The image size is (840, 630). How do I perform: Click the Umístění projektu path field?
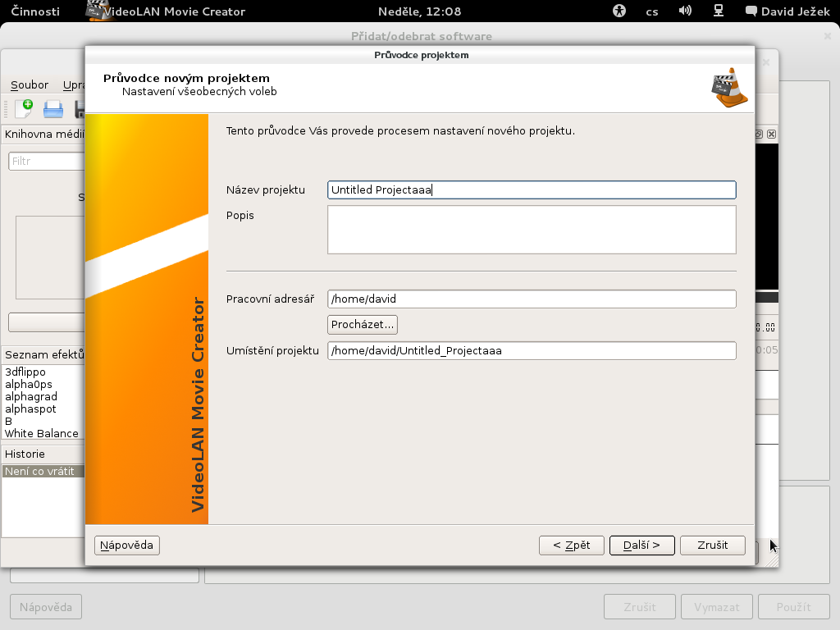(532, 351)
